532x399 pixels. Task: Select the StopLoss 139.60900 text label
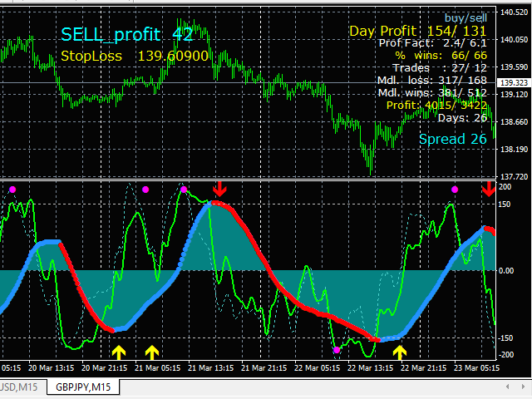(x=135, y=56)
